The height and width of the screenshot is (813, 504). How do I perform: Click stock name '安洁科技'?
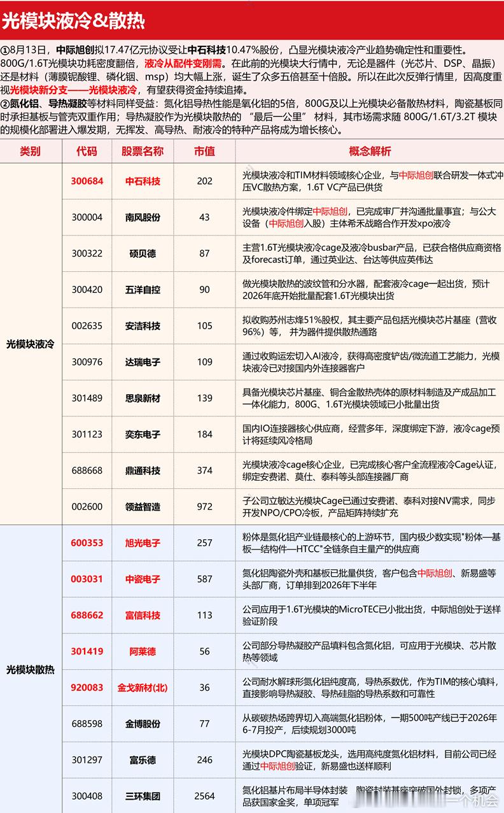pos(143,326)
